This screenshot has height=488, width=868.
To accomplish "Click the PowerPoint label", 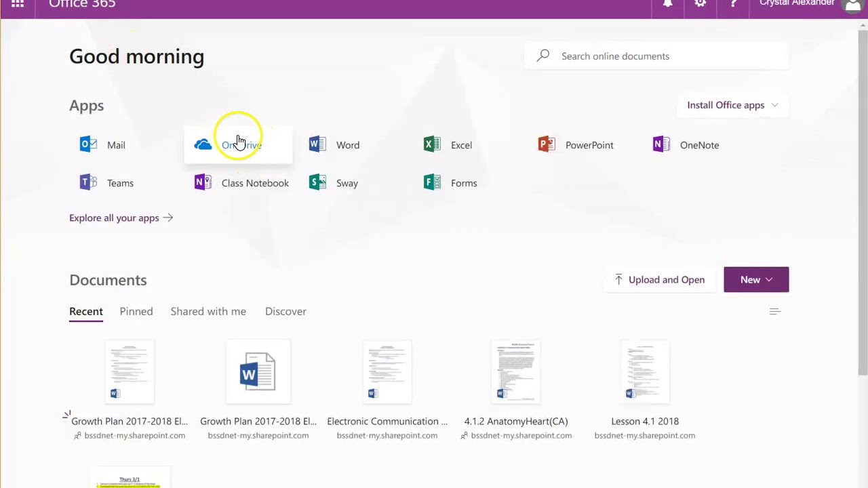I will click(589, 145).
